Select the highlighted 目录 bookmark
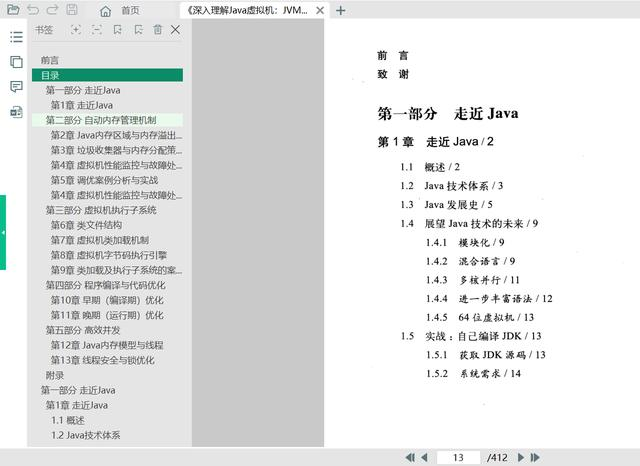The image size is (640, 466). [107, 75]
